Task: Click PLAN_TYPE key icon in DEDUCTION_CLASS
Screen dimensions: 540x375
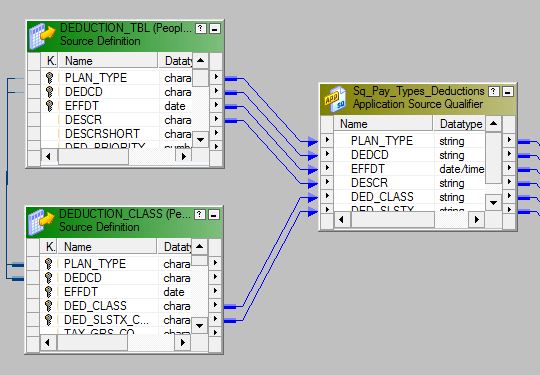Action: [48, 264]
